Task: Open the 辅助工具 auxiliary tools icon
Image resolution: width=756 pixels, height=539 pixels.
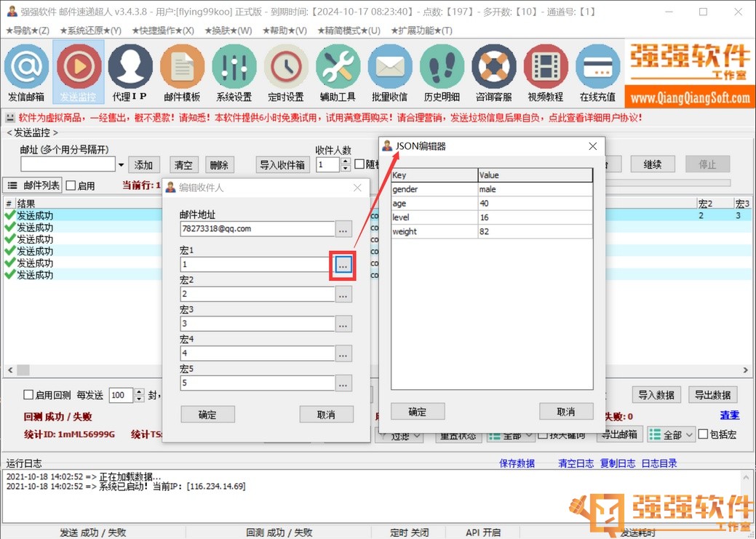Action: (x=338, y=72)
